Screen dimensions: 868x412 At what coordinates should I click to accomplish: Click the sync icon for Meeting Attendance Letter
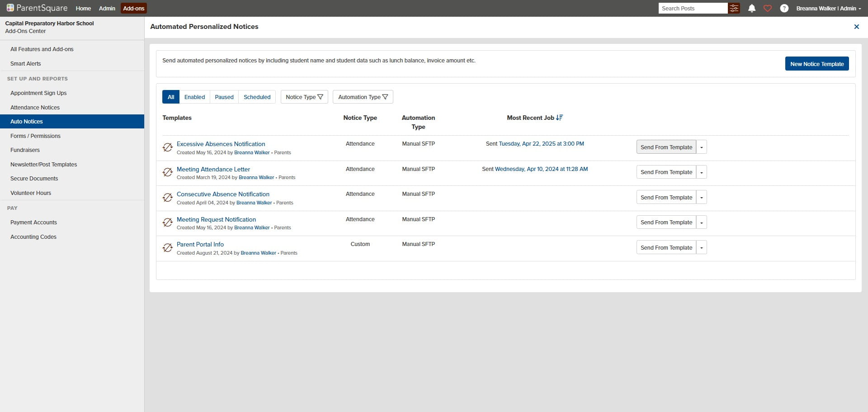click(x=168, y=172)
